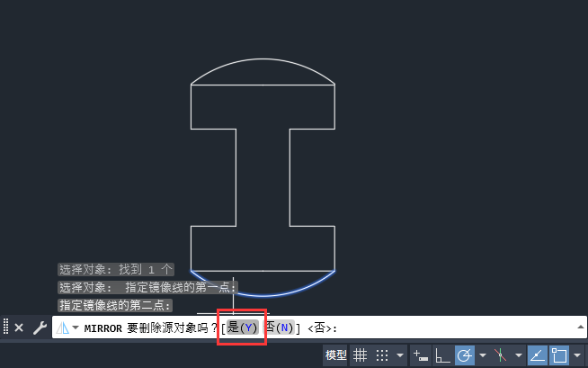Open isometric drafting plane dropdown
This screenshot has width=588, height=368.
click(519, 355)
